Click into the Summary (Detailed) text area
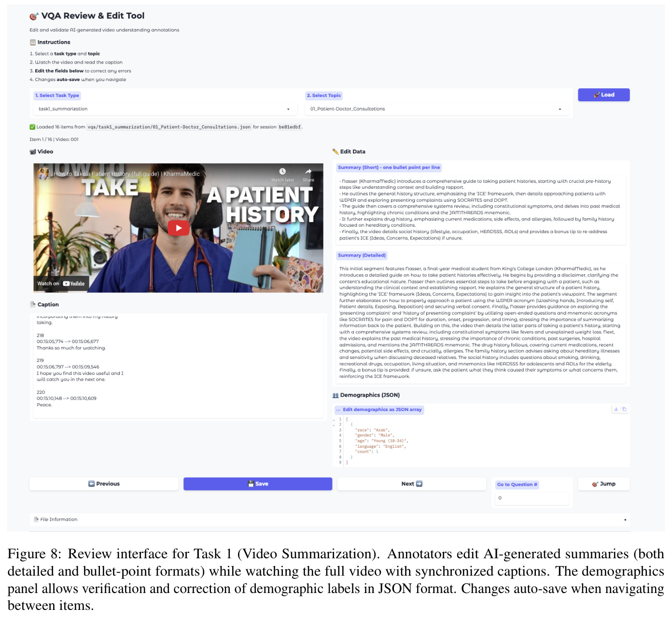 pos(481,323)
